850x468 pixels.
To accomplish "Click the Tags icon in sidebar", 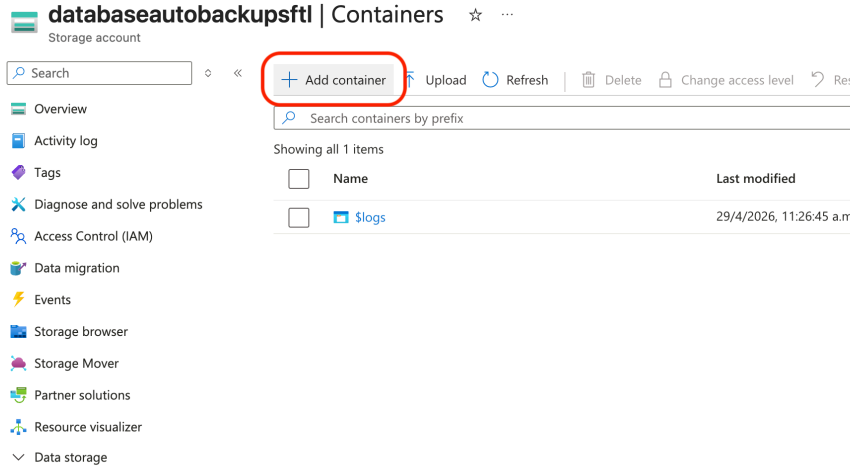I will point(18,172).
